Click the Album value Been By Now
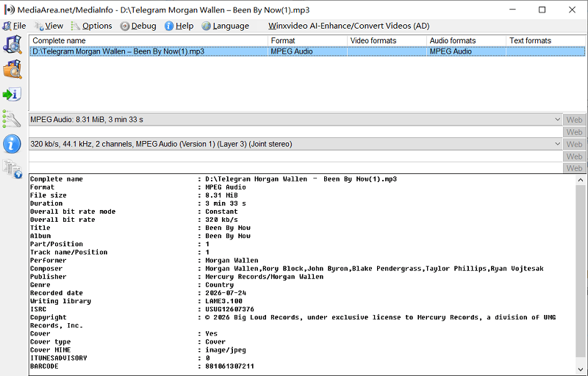 pos(228,236)
